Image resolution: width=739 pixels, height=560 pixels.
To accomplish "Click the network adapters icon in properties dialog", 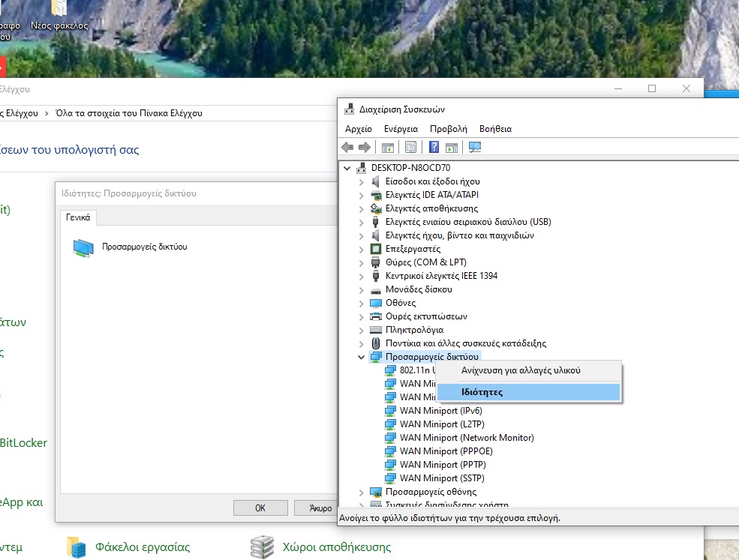I will click(x=83, y=248).
